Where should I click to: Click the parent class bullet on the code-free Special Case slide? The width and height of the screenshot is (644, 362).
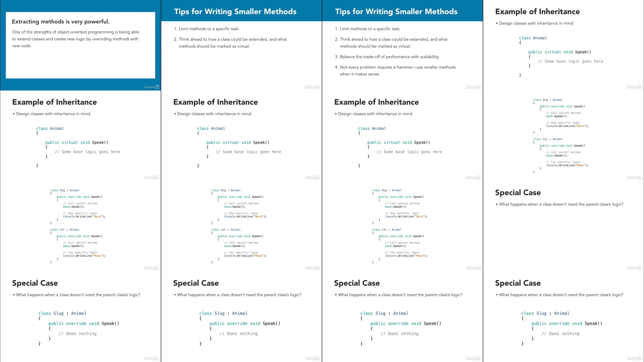[559, 204]
